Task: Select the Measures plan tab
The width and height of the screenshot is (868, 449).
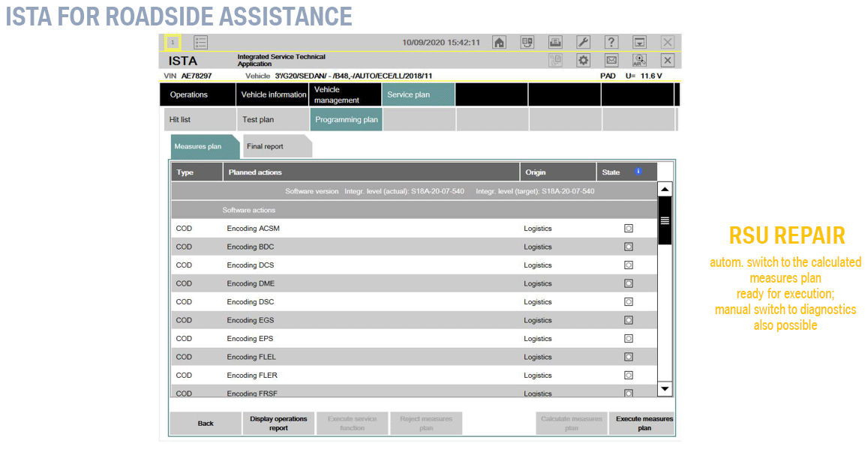Action: [x=204, y=146]
